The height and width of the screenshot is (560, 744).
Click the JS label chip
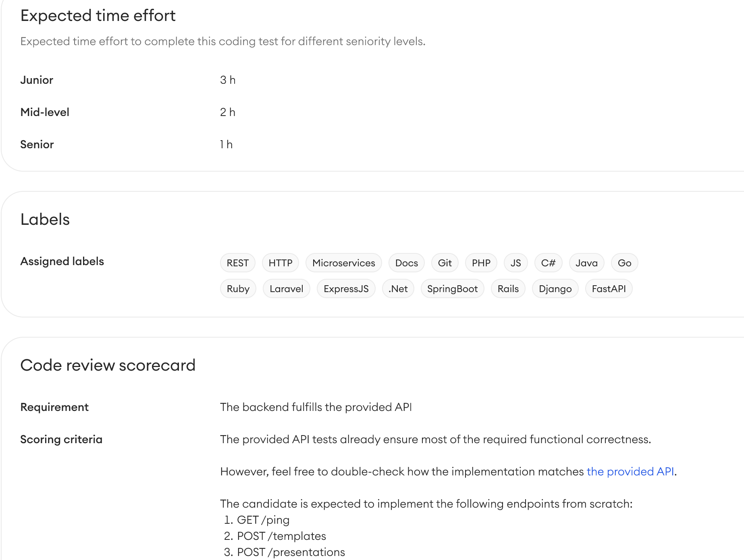coord(516,263)
